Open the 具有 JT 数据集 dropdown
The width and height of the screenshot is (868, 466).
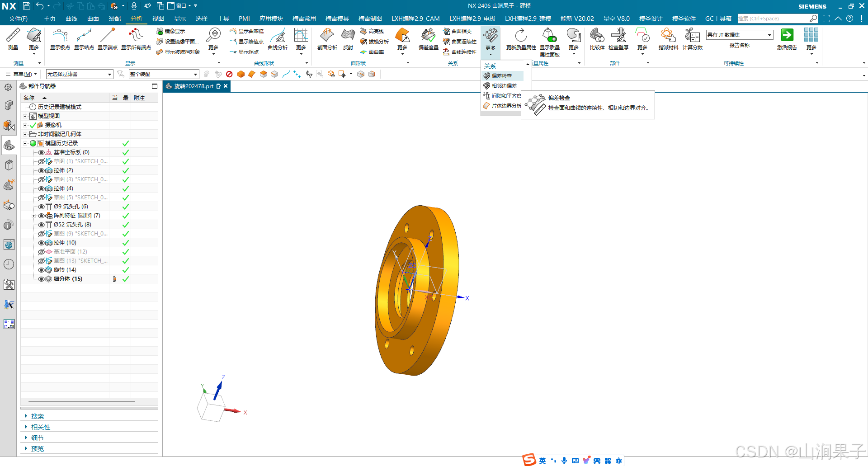tap(740, 35)
